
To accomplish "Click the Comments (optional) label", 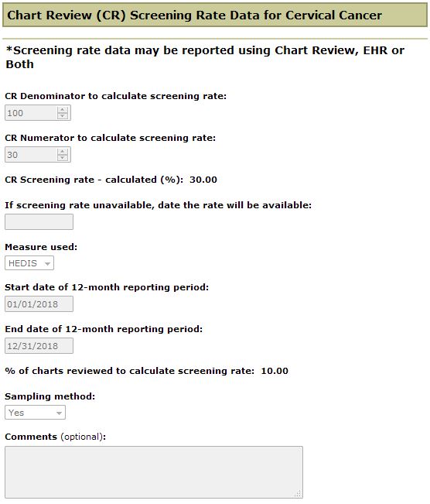I will pyautogui.click(x=55, y=437).
